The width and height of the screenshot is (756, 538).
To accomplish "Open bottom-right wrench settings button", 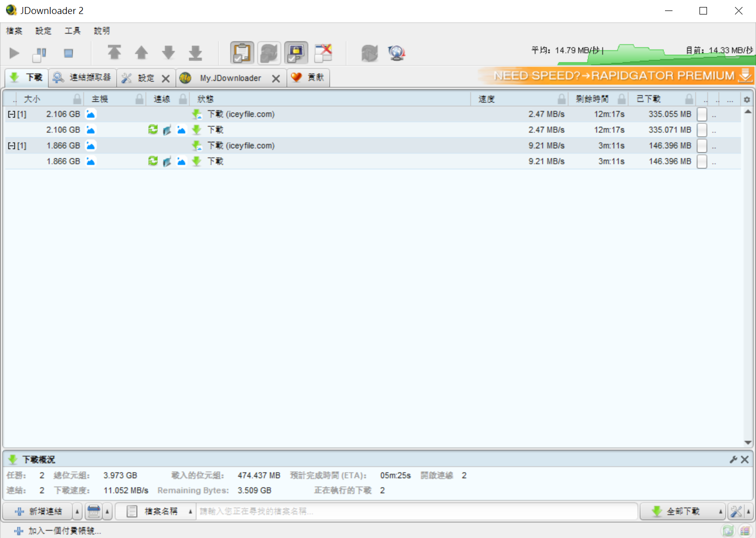I will click(736, 512).
